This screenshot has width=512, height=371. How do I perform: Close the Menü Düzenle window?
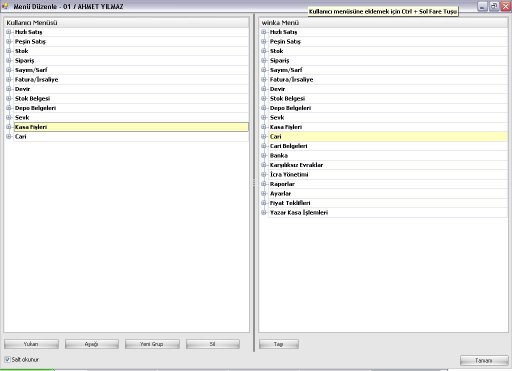click(x=506, y=6)
